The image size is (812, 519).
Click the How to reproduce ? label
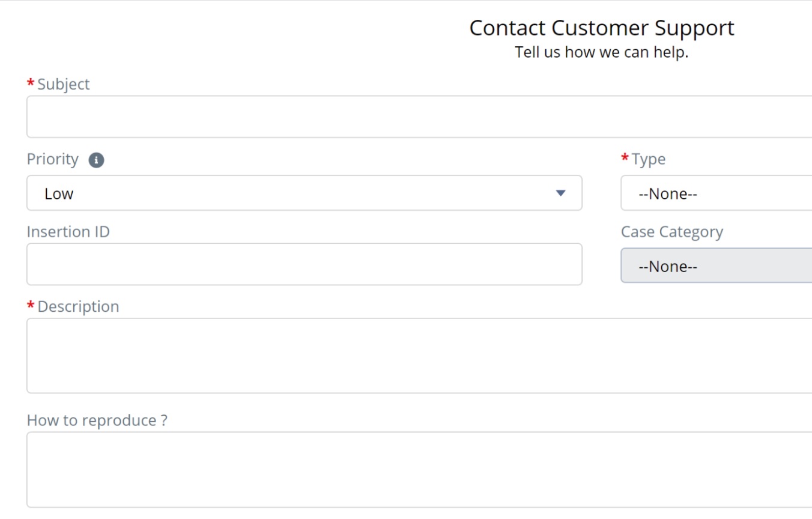[x=97, y=420]
